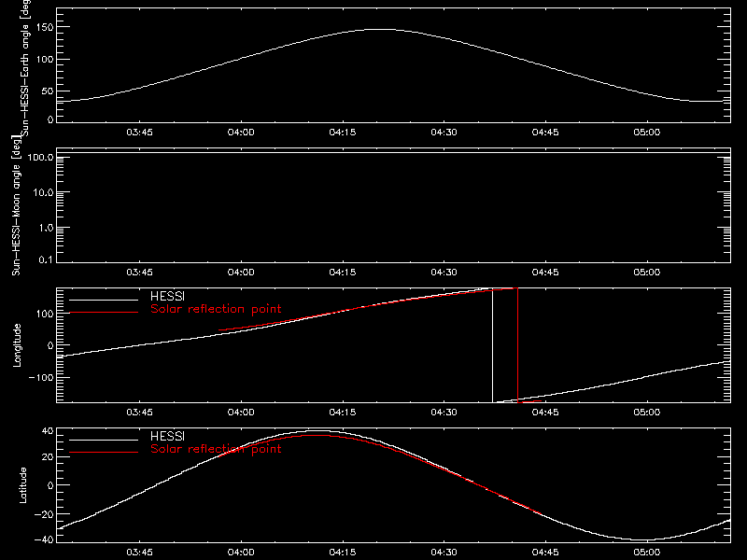Click the red vertical longitude wrap line
The width and height of the screenshot is (747, 560).
click(x=518, y=345)
